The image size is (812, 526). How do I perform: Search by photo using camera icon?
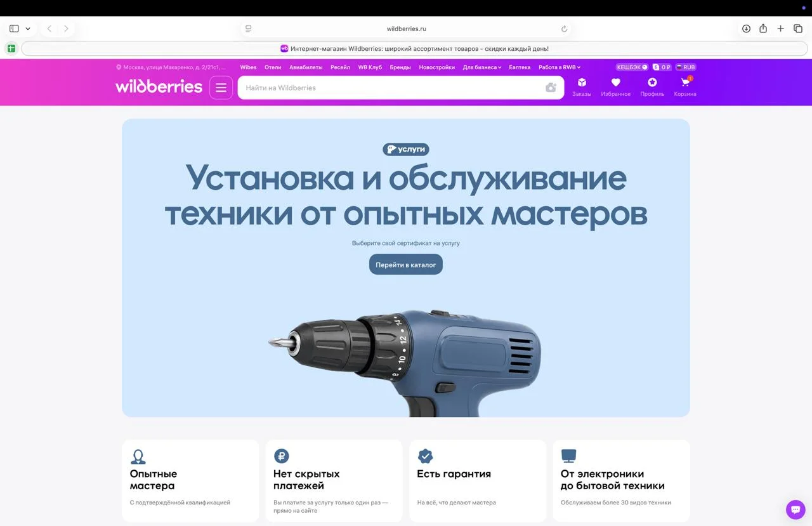click(x=551, y=88)
